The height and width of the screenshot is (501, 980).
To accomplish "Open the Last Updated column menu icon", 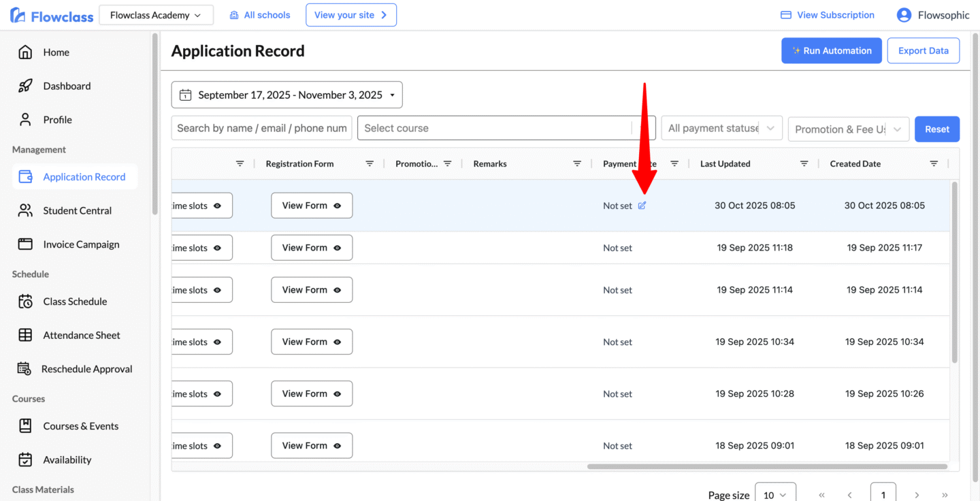I will (804, 164).
